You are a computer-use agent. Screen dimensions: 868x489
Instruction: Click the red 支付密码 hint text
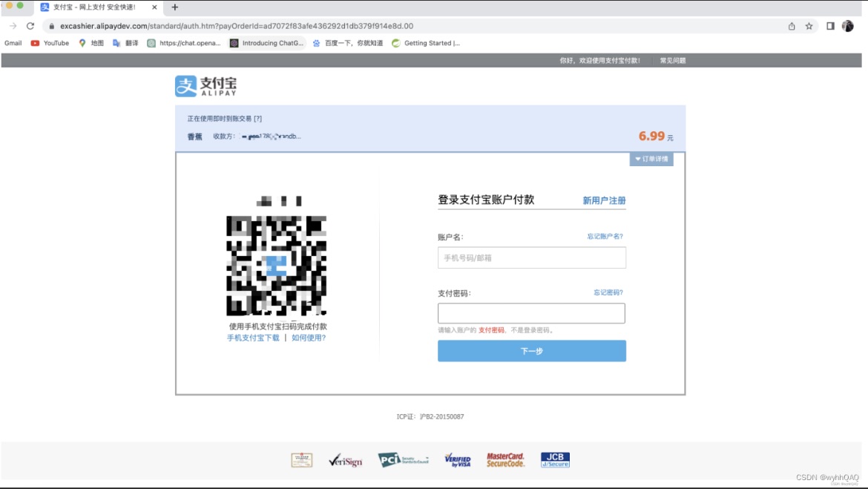492,330
